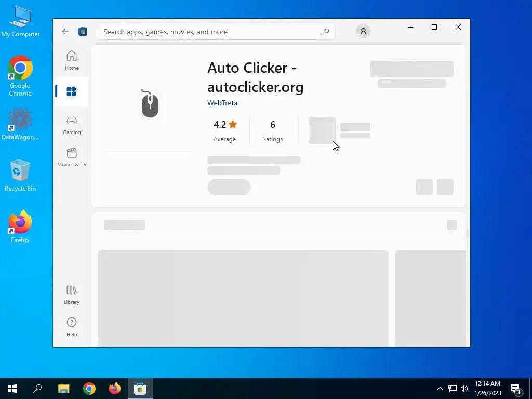Select the Recycle Bin icon

click(x=20, y=176)
